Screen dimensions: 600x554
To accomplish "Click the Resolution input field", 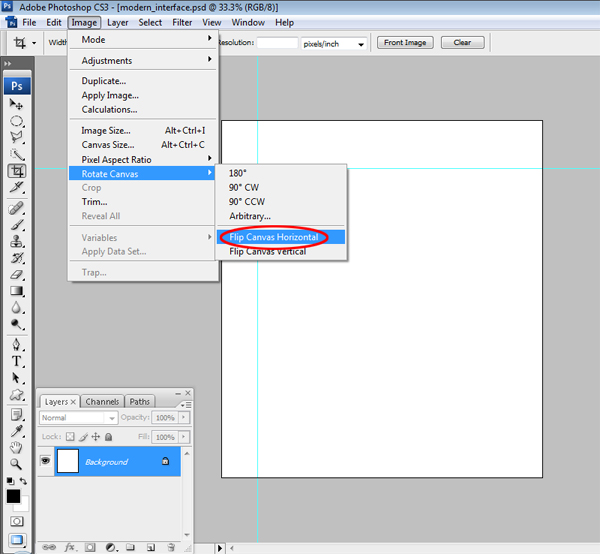I will (x=277, y=43).
